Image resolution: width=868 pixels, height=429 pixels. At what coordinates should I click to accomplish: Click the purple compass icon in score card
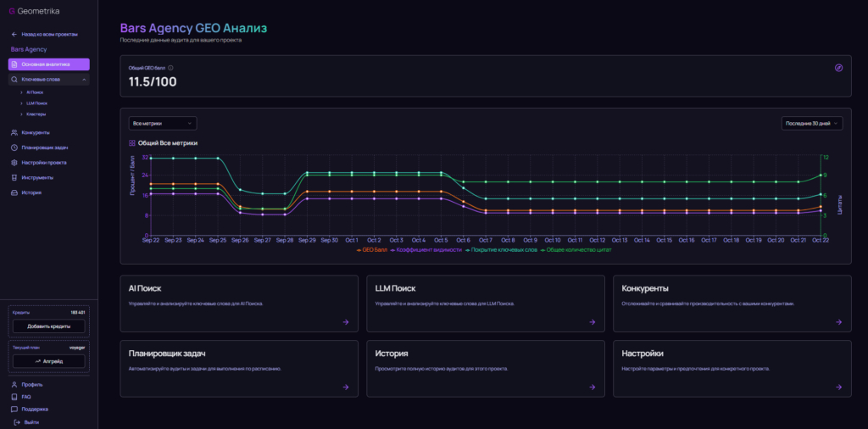point(838,68)
